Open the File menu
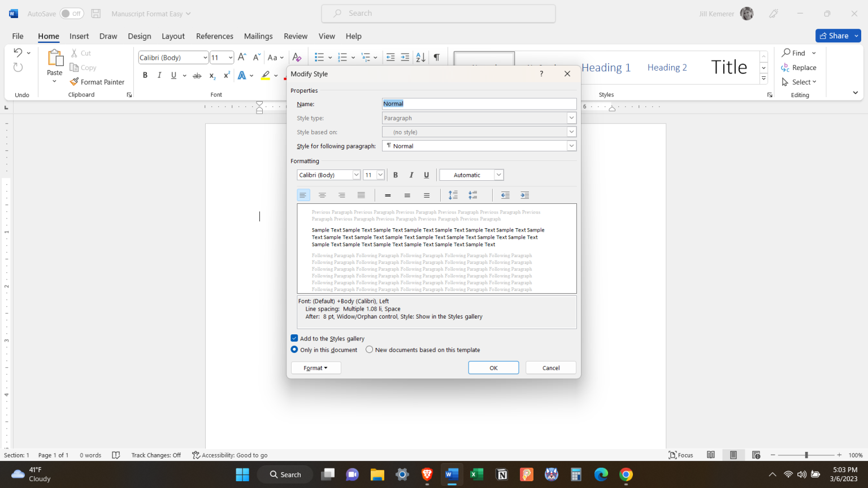 [x=18, y=36]
